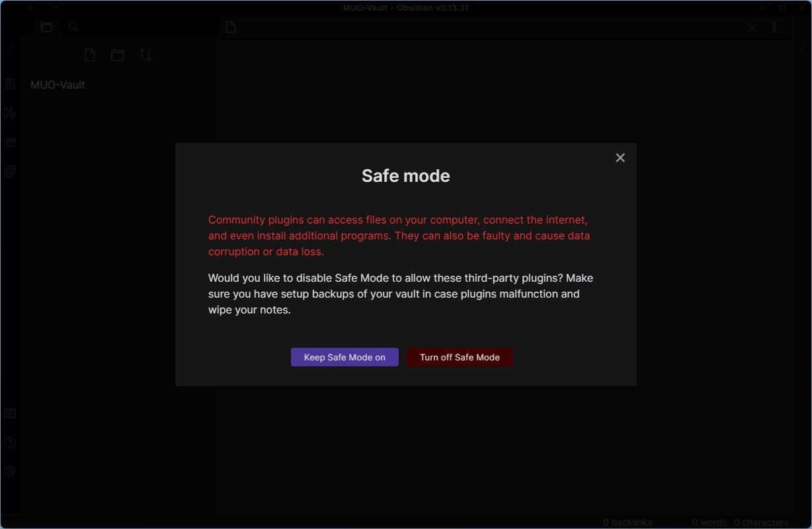Navigate forward with the right arrow

[x=54, y=8]
